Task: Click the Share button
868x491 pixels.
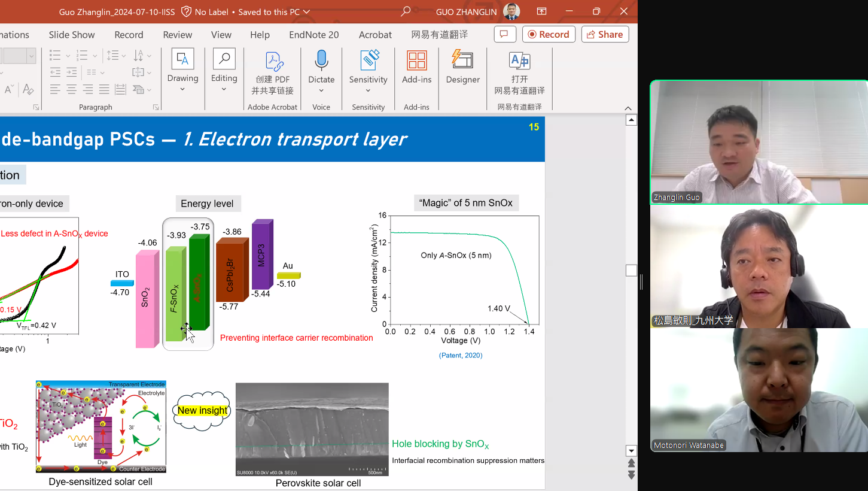Action: (x=605, y=35)
